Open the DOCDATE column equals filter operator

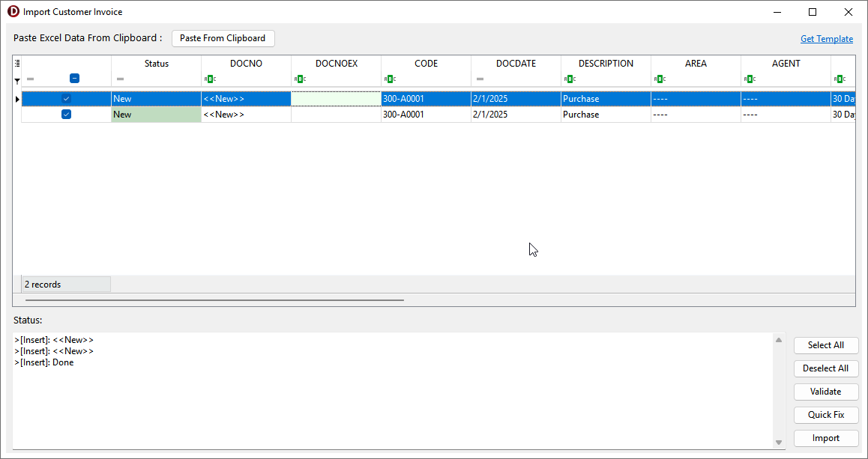point(480,79)
